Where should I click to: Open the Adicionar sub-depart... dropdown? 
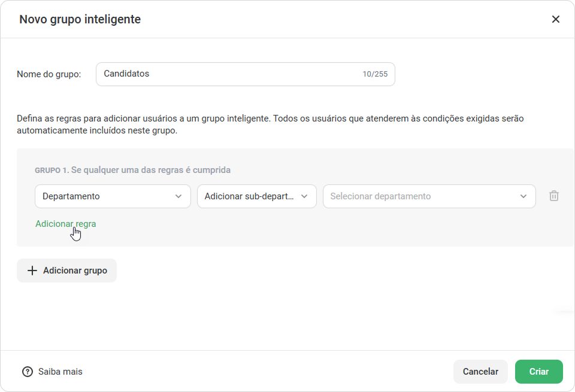click(257, 196)
